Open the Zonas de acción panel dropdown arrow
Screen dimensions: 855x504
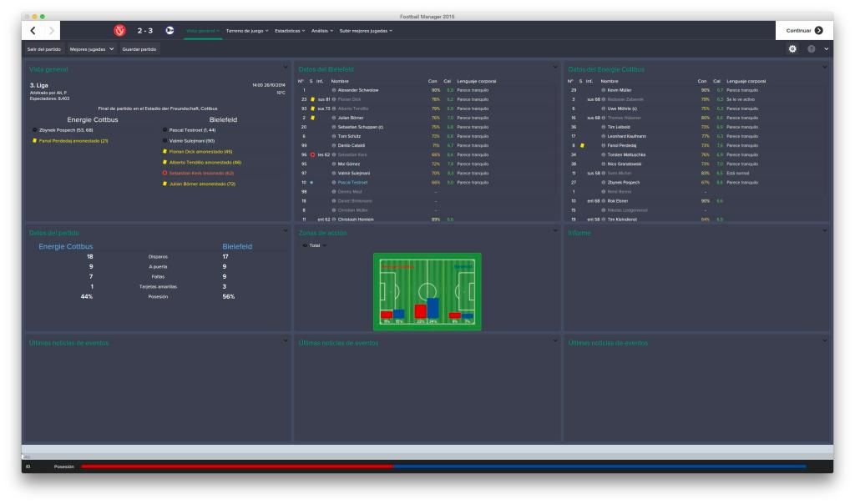pos(555,231)
